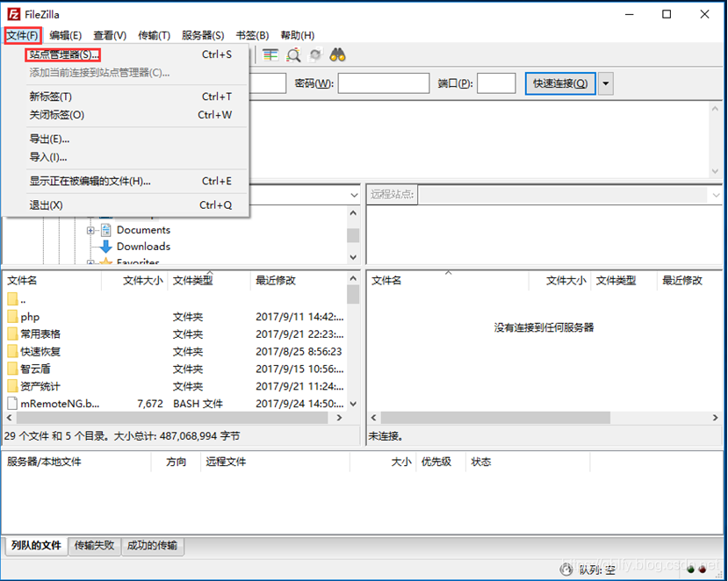Click the php folder icon
Viewport: 728px width, 581px height.
tap(12, 317)
